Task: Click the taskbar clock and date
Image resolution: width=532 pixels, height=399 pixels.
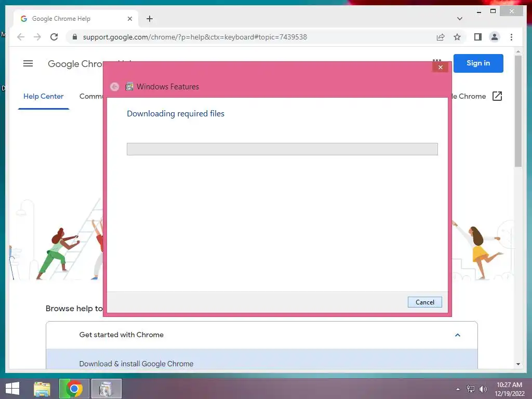Action: click(509, 389)
